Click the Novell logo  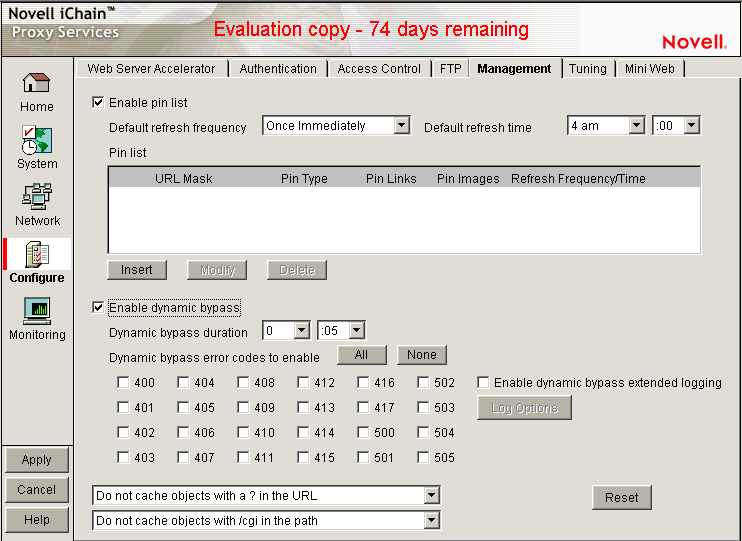click(694, 42)
